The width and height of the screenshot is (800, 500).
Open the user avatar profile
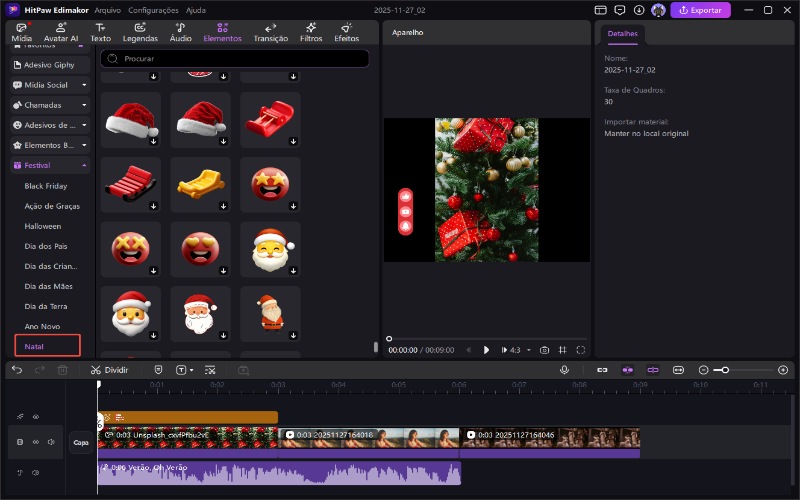[x=658, y=10]
